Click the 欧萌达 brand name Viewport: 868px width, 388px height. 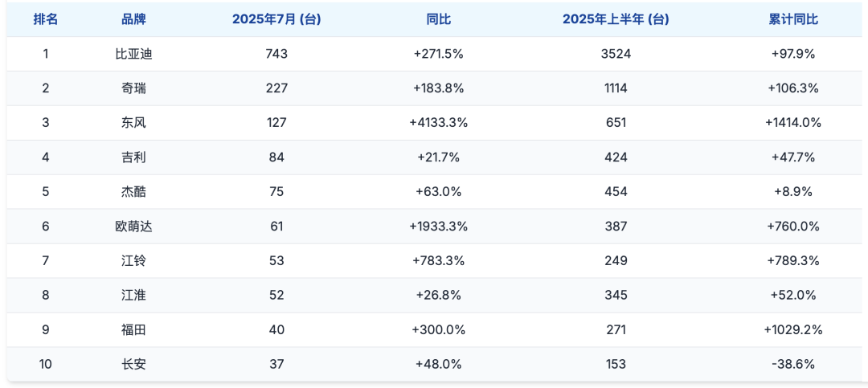click(133, 227)
